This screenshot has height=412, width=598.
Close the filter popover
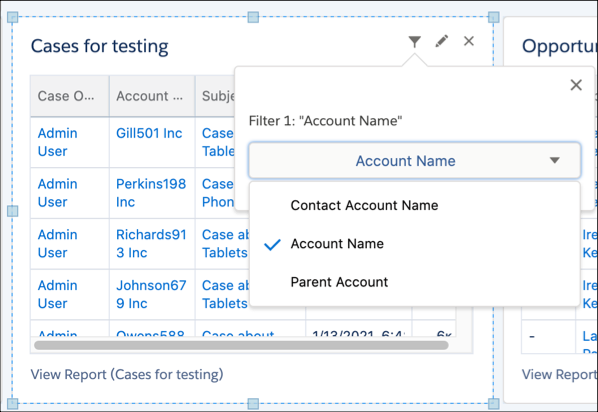(576, 85)
